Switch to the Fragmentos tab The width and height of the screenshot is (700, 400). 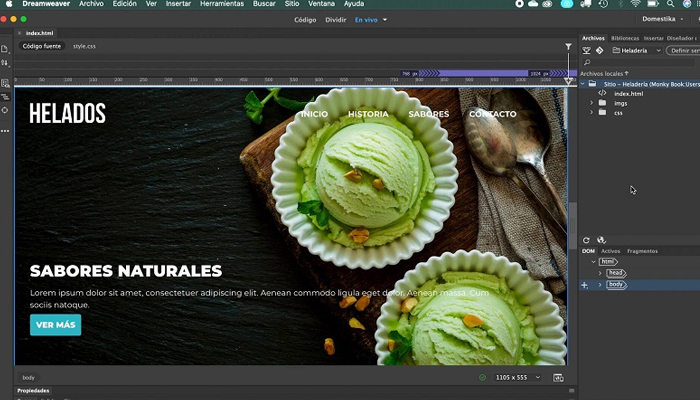642,251
